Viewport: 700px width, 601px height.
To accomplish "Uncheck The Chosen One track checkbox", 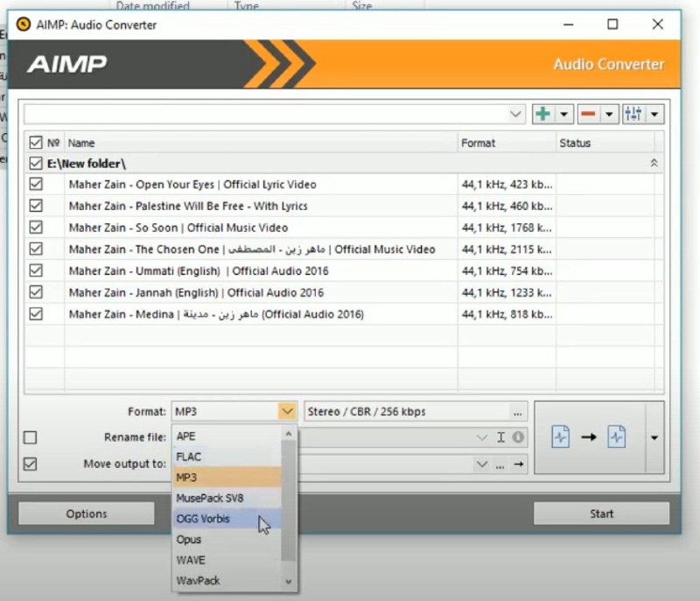I will click(36, 248).
